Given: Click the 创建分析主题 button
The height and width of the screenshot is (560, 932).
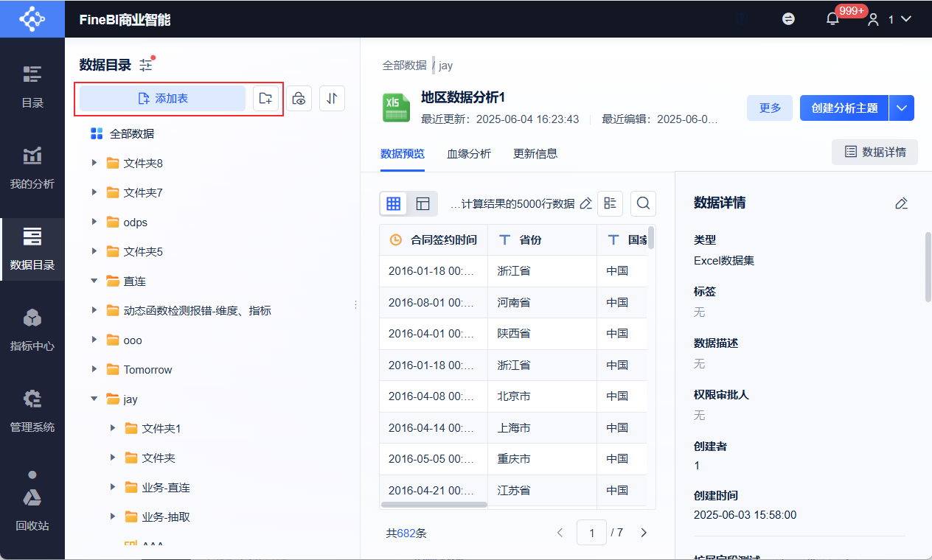Looking at the screenshot, I should pos(844,108).
